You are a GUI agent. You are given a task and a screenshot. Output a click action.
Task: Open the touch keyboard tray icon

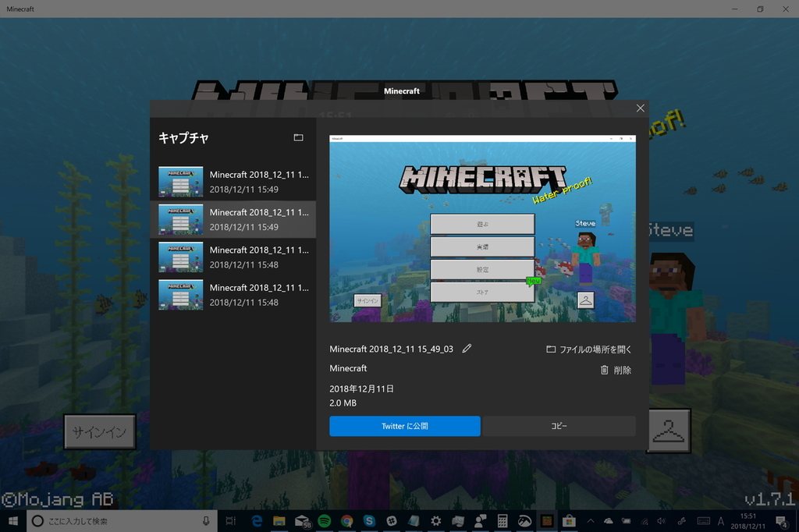pyautogui.click(x=703, y=521)
